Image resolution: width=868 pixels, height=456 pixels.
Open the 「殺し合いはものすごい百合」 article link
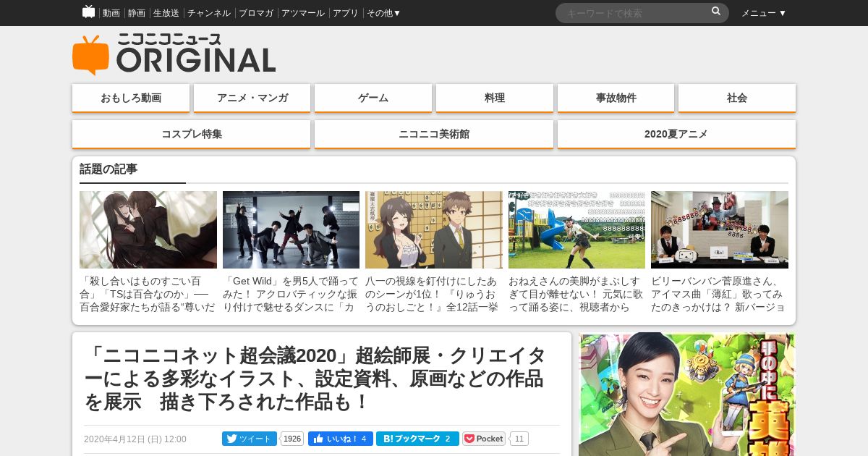coord(148,294)
